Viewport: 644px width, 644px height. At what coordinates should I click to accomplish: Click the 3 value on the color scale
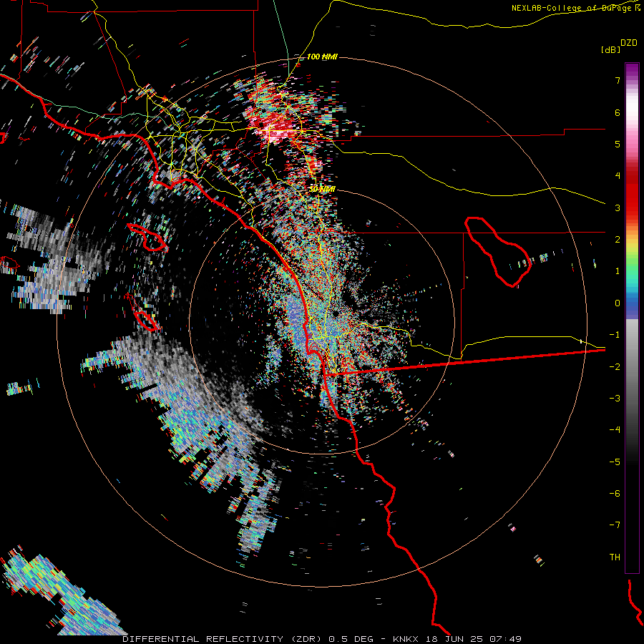point(618,208)
